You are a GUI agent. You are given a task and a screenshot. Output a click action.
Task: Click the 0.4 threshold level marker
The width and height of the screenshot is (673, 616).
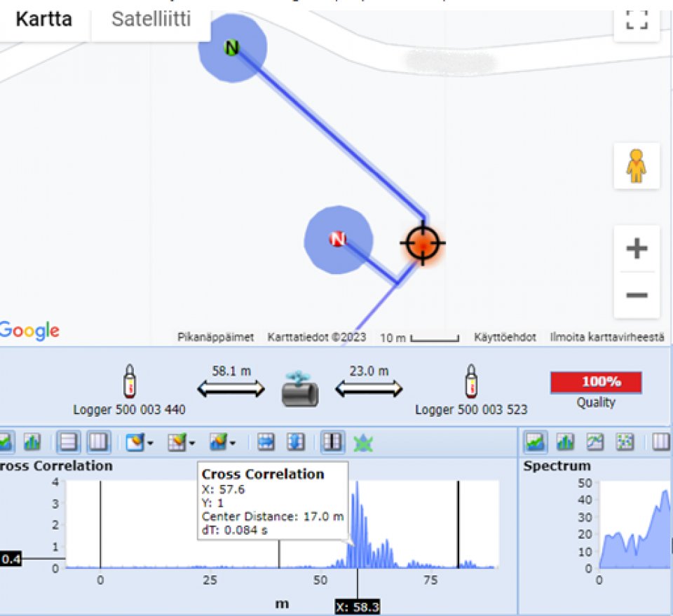11,559
